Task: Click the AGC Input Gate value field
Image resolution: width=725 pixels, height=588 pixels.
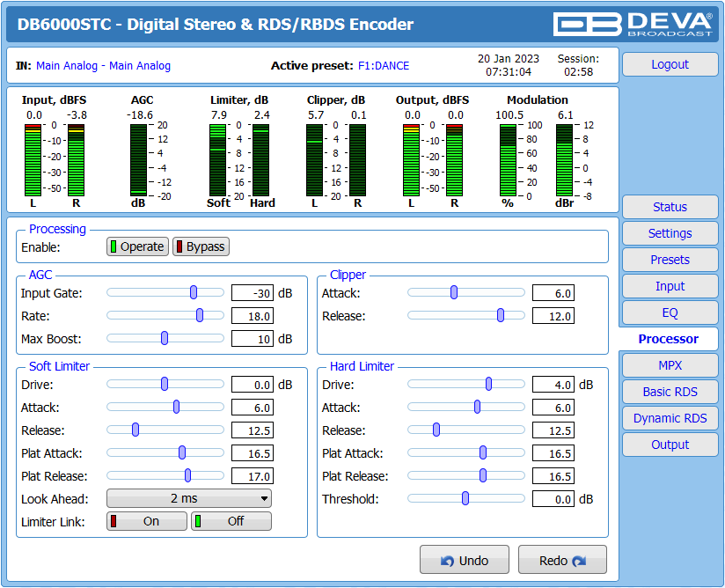Action: [x=253, y=293]
